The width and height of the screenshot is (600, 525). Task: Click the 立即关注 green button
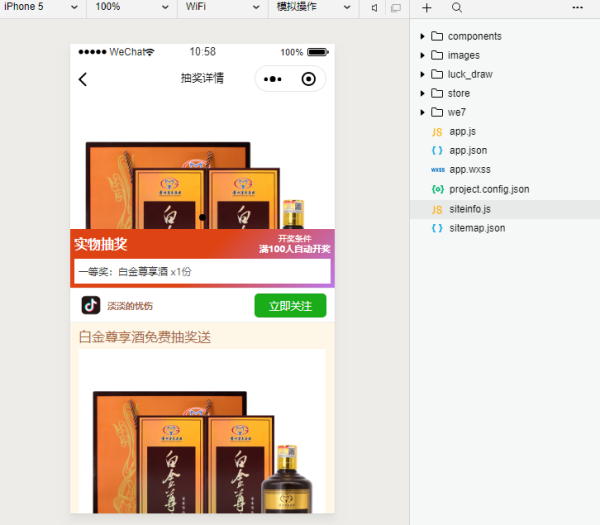pos(290,306)
